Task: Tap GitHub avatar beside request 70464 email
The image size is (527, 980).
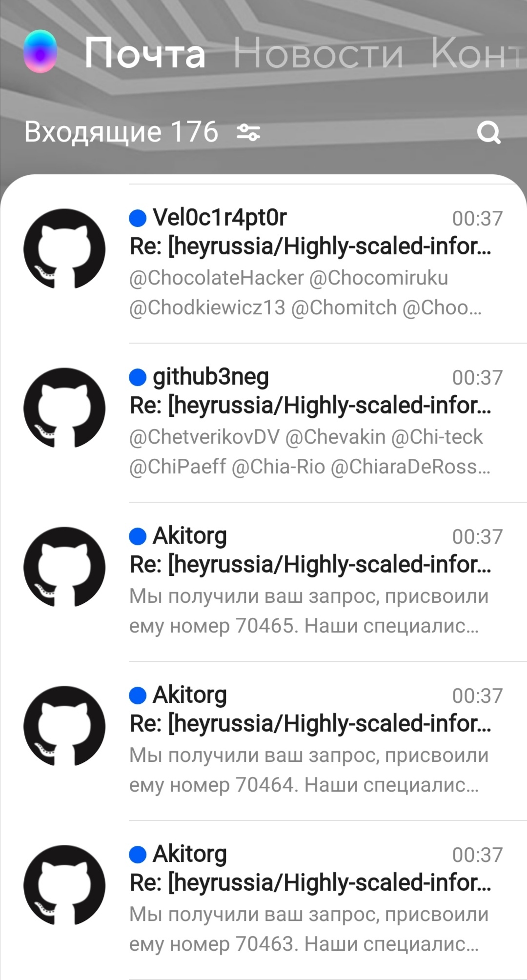Action: click(64, 726)
